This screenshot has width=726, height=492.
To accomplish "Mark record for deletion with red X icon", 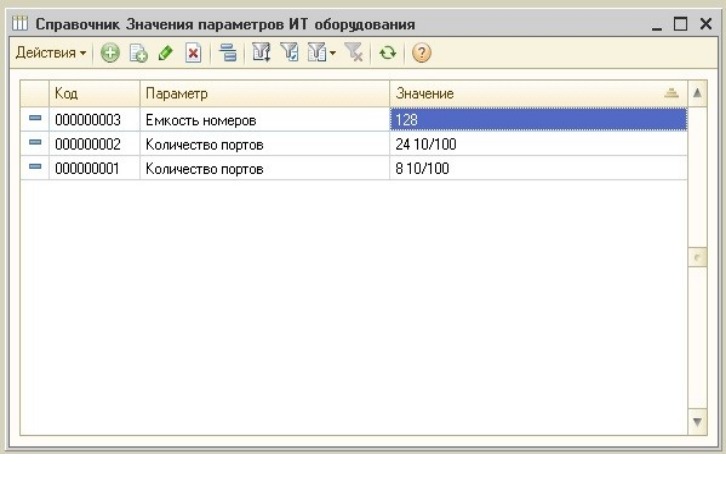I will coord(193,53).
